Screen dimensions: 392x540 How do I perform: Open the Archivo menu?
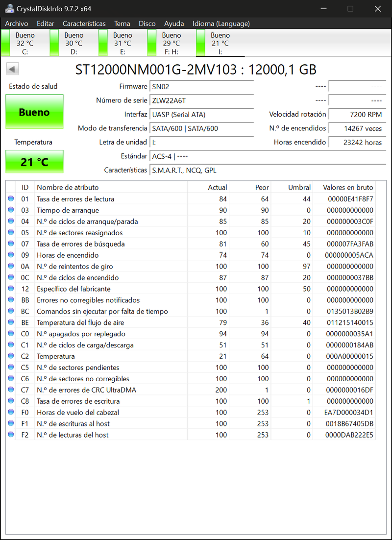(x=17, y=24)
